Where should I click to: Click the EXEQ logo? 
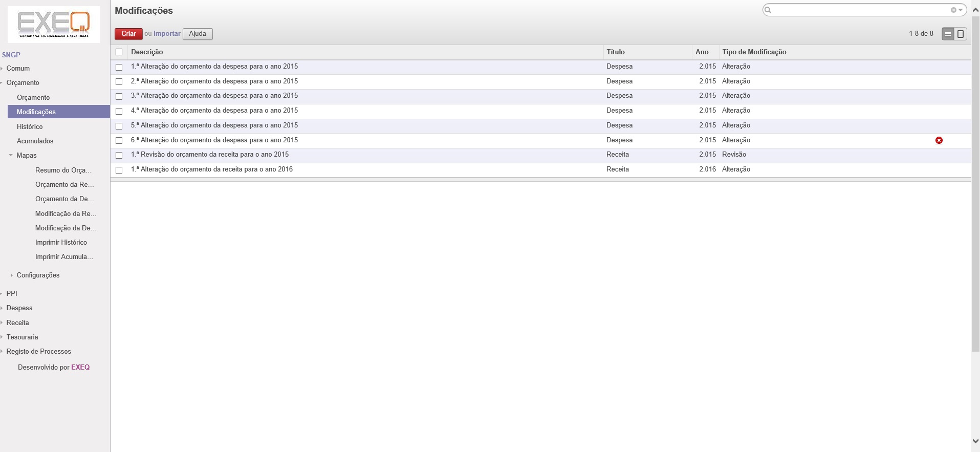[54, 24]
